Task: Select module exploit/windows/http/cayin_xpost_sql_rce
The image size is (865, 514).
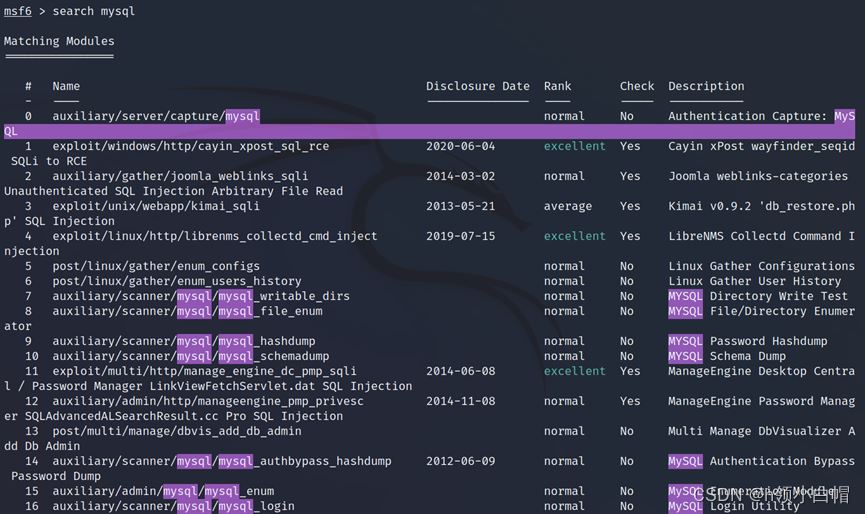Action: pos(191,146)
